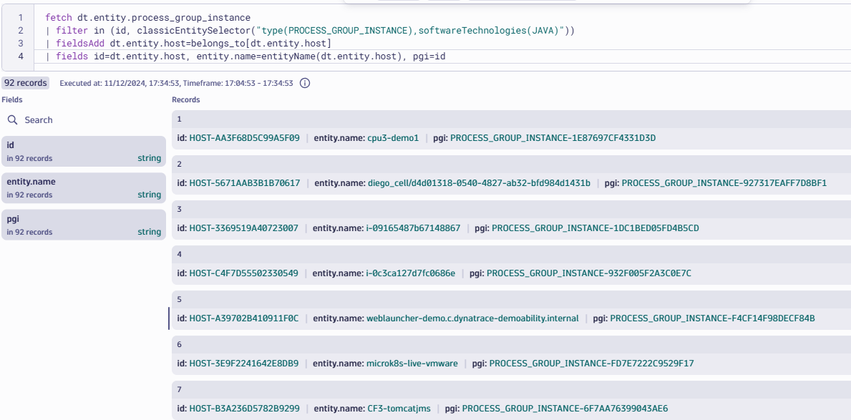Place cursor on the fetch query line
Screen dimensions: 851x420
pyautogui.click(x=148, y=18)
